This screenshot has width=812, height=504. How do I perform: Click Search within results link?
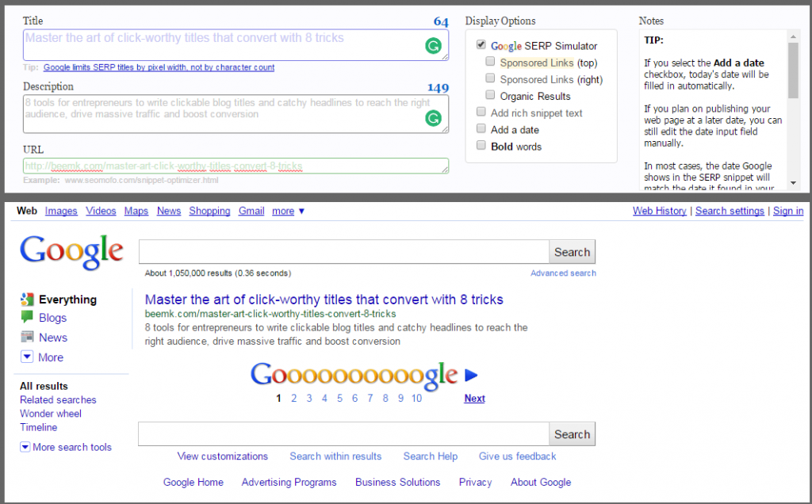pos(335,456)
